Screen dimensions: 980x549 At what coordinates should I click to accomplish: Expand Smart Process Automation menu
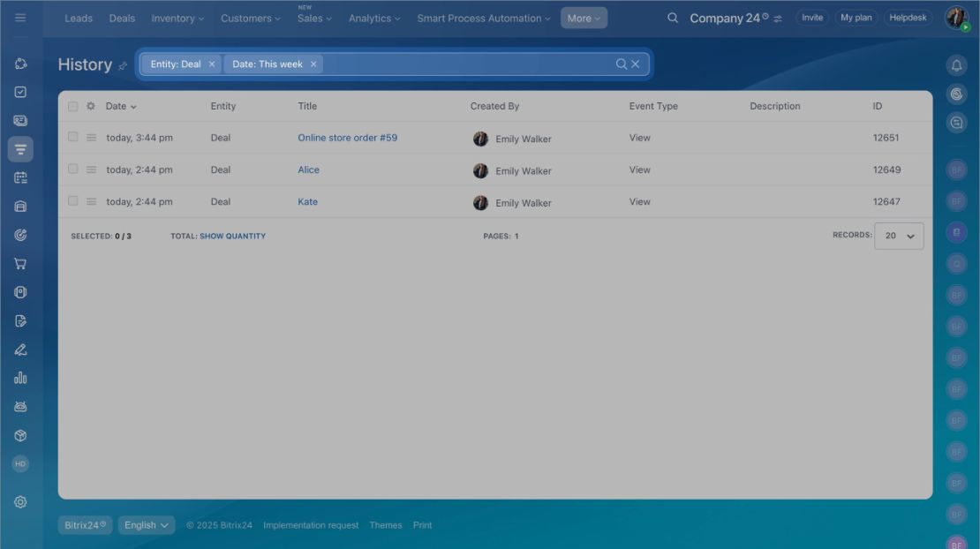[484, 19]
